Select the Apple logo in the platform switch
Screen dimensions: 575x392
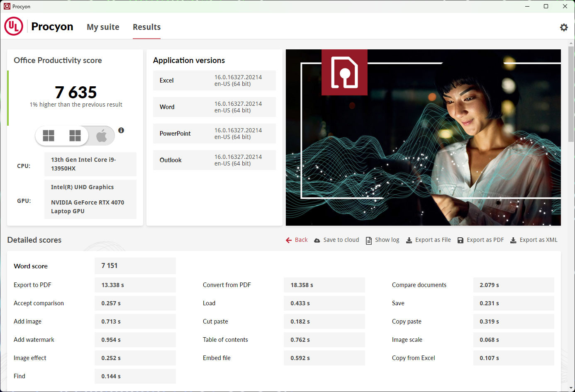(x=102, y=136)
